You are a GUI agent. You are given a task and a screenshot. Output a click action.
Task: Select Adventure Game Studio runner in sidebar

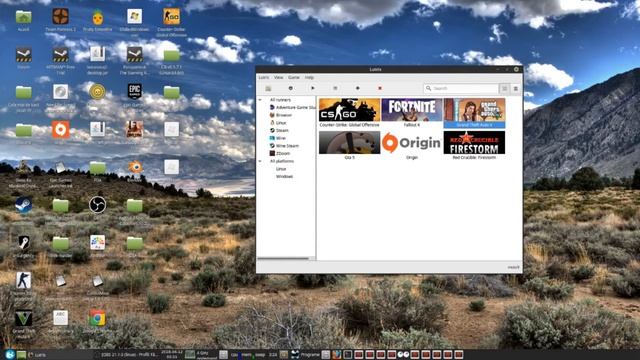(292, 107)
